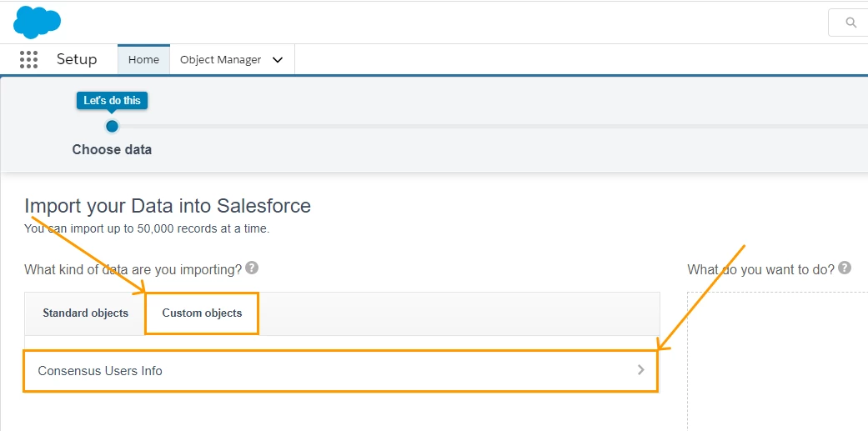Open the App Launcher dots grid

click(x=28, y=60)
